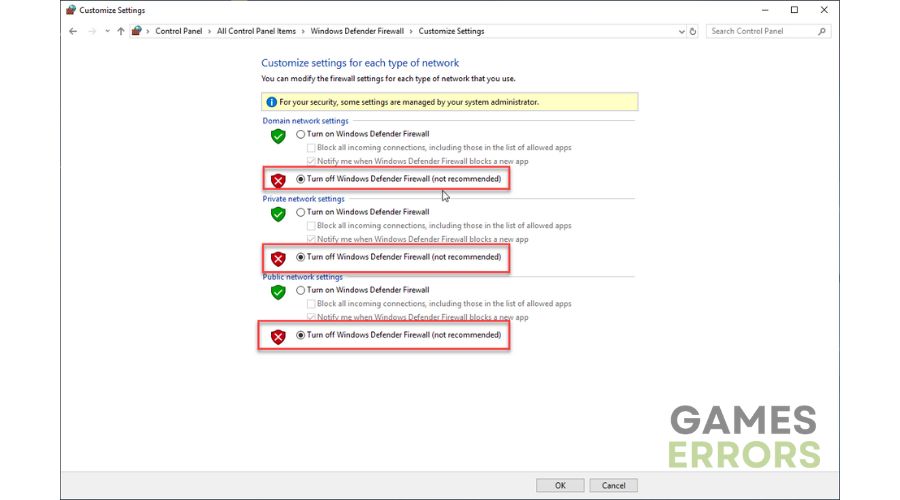Toggle notify checkbox under Domain settings
Viewport: 900px width, 500px height.
coord(311,161)
